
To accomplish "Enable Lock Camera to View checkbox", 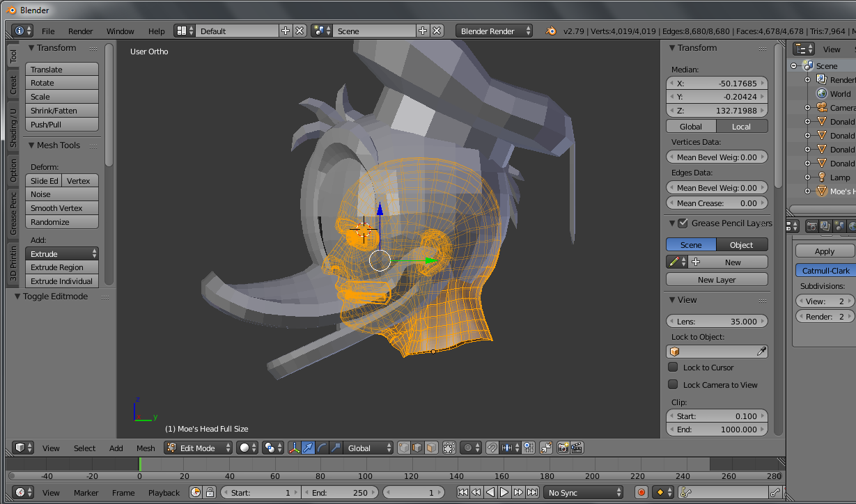I will 673,384.
